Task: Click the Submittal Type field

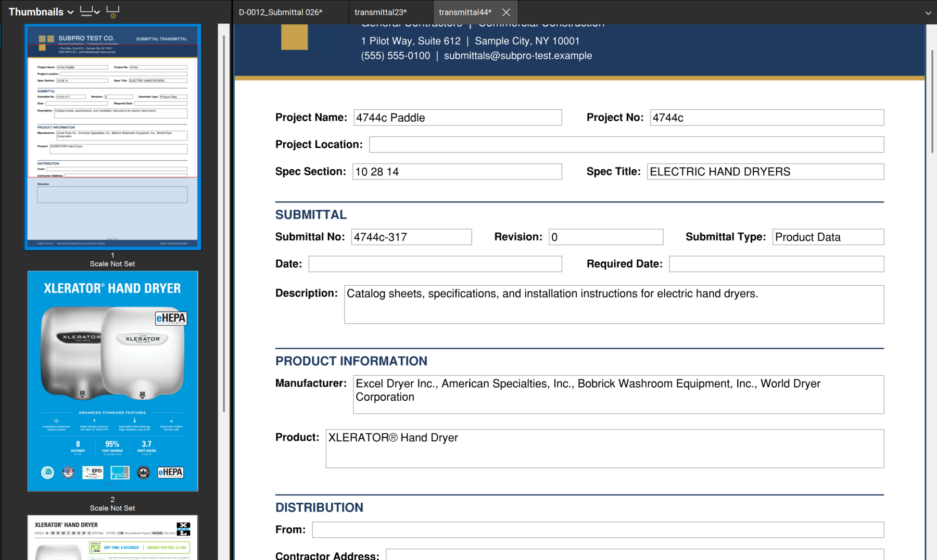Action: click(828, 237)
